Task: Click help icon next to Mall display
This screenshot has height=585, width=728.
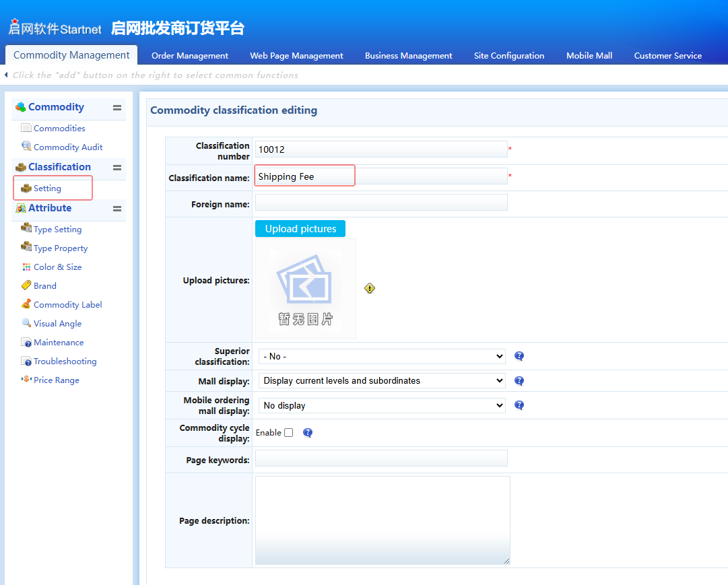Action: (x=519, y=380)
